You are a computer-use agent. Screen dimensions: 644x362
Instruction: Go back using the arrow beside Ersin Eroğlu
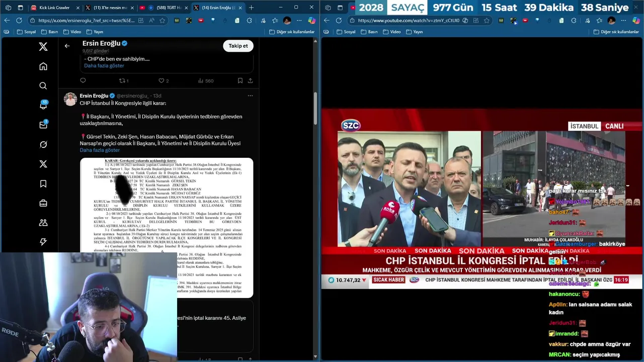[67, 46]
